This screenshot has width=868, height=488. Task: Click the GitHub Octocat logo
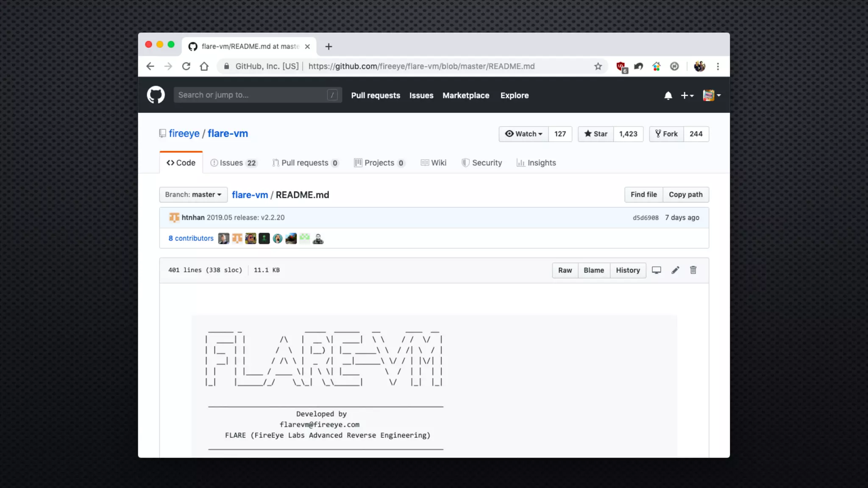(x=156, y=95)
